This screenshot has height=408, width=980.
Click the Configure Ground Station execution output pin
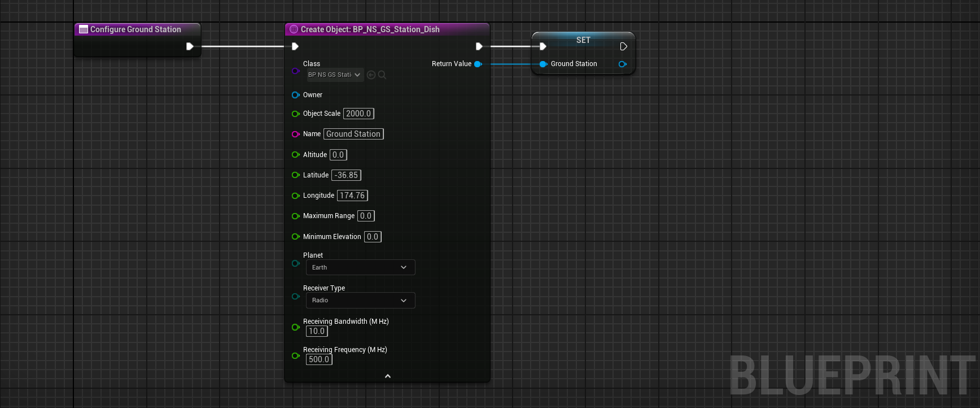pos(190,46)
